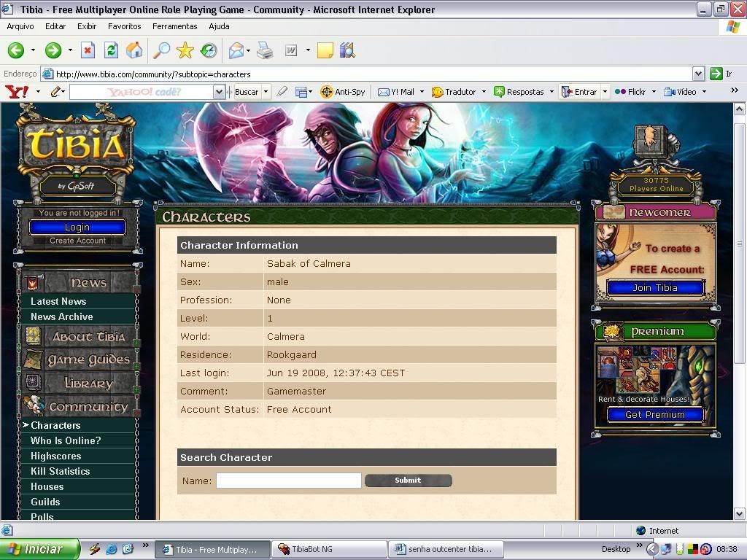747x560 pixels.
Task: Go to the Home page icon
Action: pos(134,50)
